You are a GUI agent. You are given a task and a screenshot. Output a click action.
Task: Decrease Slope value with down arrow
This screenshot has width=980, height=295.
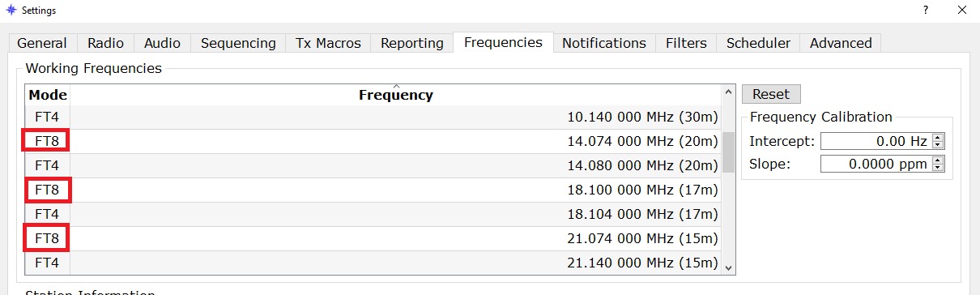coord(938,168)
